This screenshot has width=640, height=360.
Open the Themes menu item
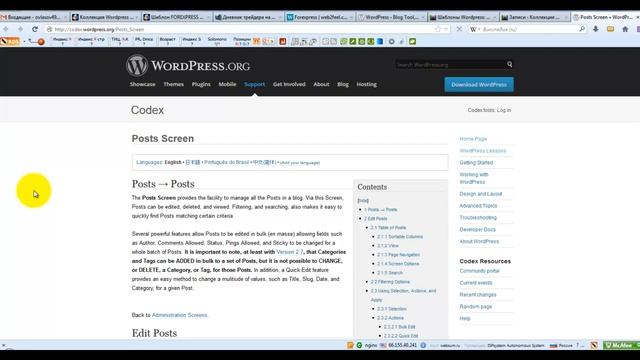(173, 84)
